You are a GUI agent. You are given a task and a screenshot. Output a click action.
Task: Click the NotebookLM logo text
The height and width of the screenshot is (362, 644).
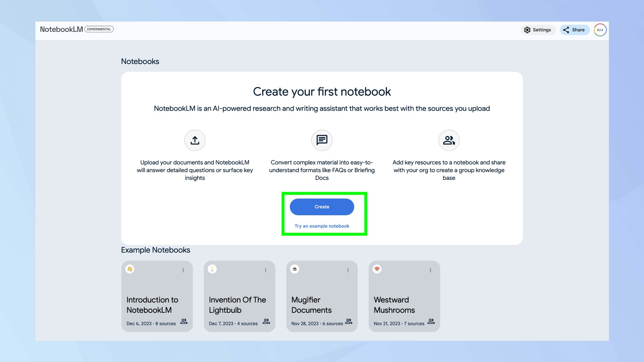(62, 29)
